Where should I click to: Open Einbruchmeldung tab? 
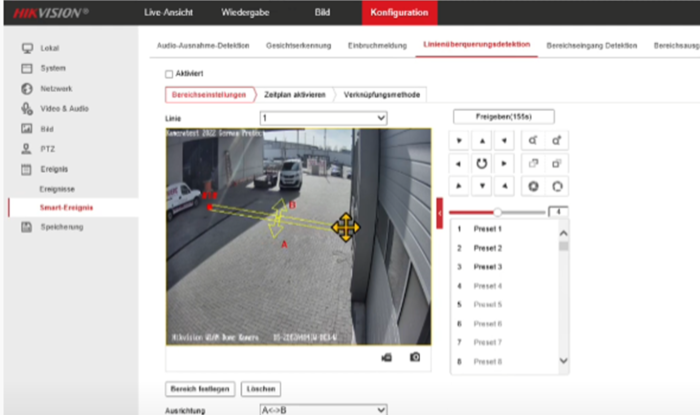point(377,46)
